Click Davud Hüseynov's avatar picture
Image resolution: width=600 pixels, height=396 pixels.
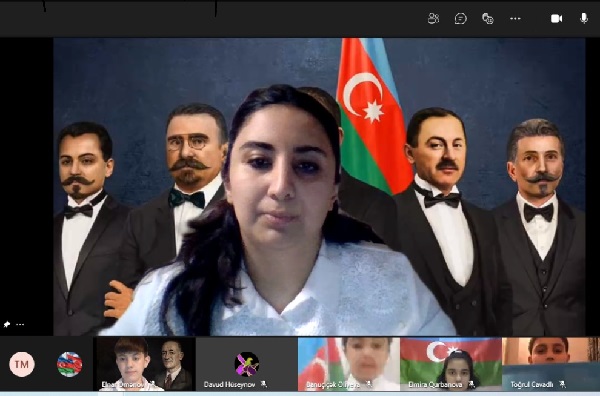pyautogui.click(x=247, y=364)
